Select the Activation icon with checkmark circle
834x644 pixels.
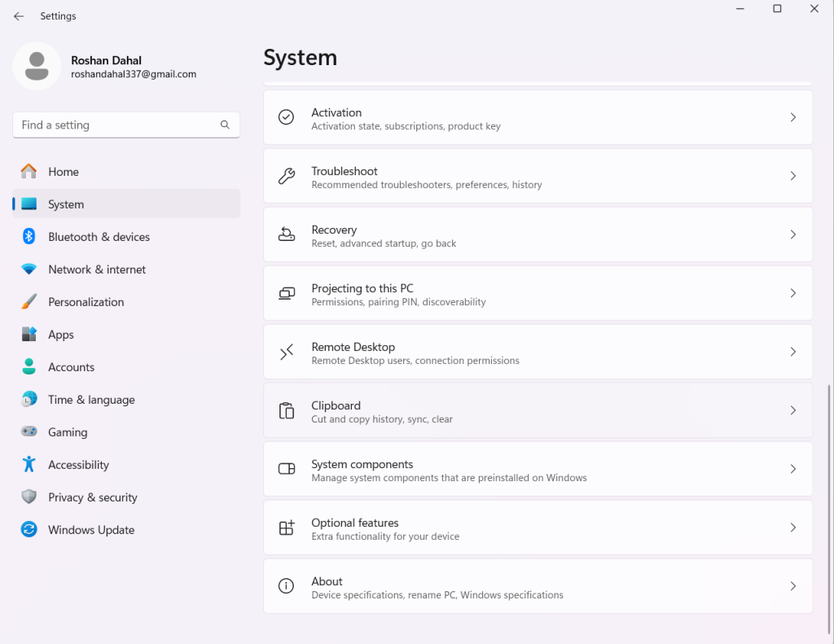tap(286, 117)
